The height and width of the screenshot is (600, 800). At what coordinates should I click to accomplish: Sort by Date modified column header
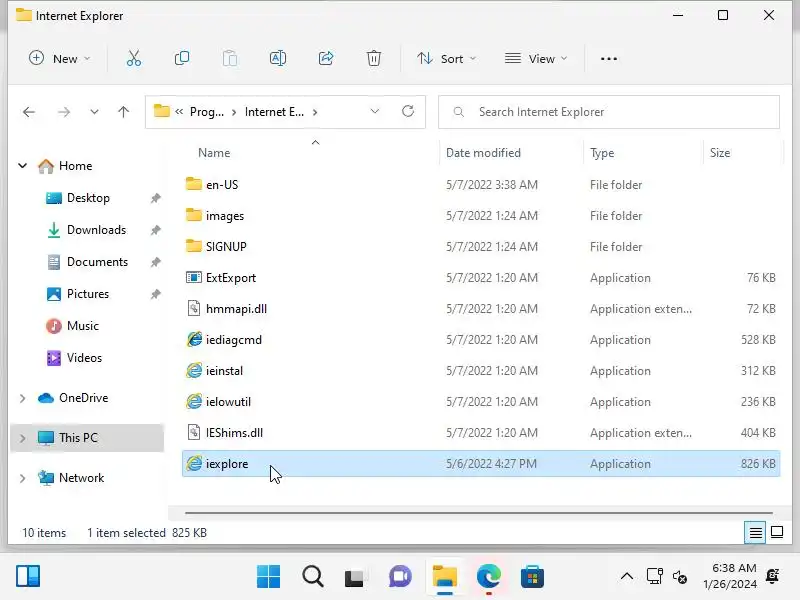pos(483,153)
